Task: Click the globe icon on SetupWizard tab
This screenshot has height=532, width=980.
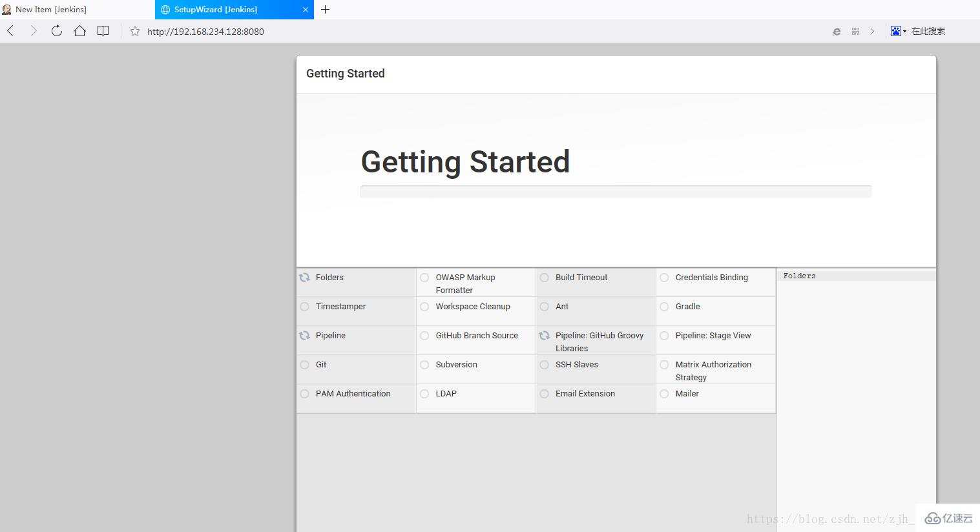Action: coord(165,10)
